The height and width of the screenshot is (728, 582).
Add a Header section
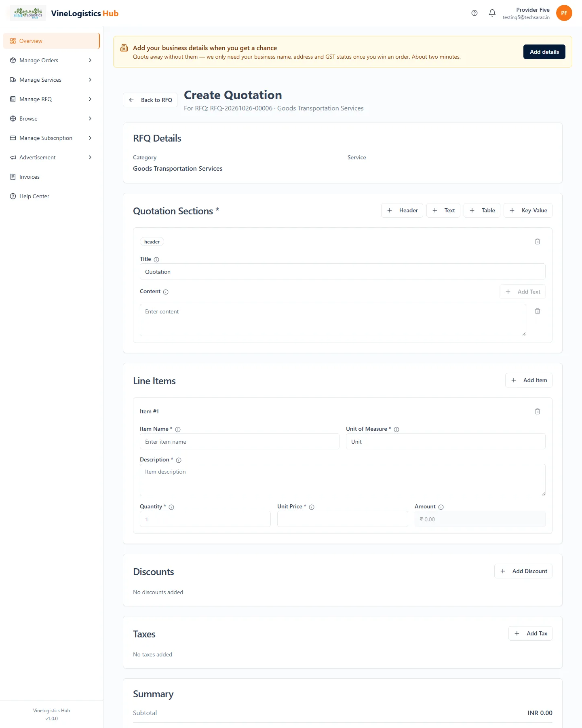pos(402,210)
